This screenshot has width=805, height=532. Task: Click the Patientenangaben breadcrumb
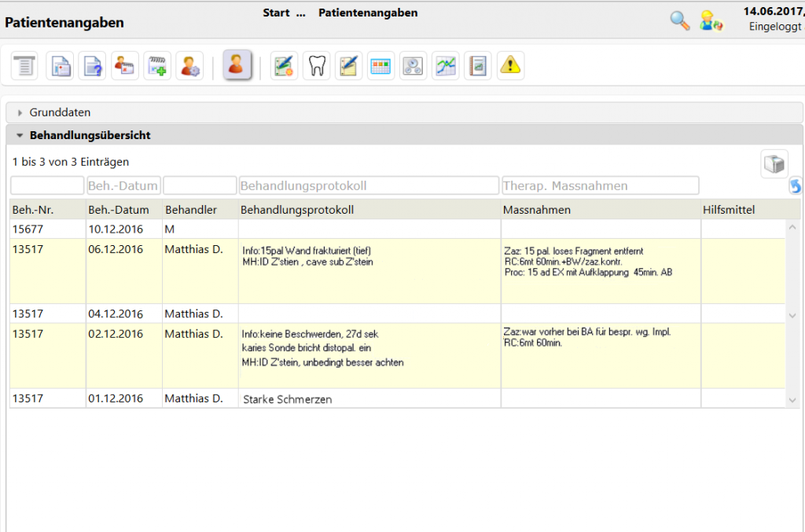pyautogui.click(x=368, y=13)
